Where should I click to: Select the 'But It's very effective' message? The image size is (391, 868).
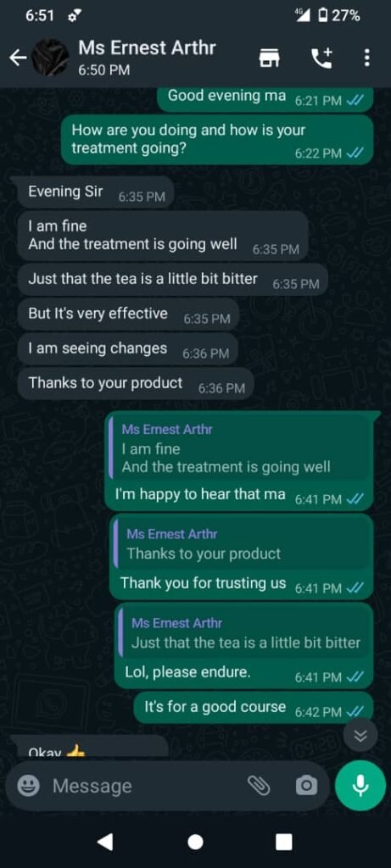pyautogui.click(x=128, y=314)
